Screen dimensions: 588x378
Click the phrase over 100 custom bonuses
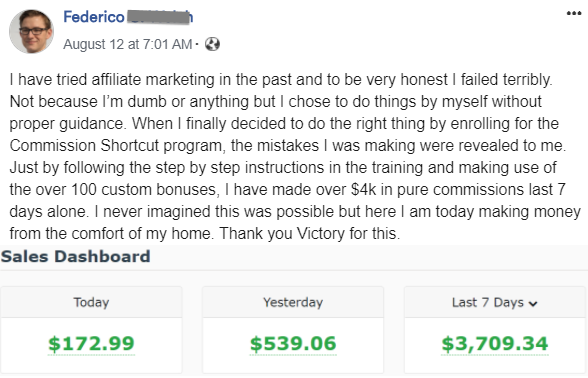(127, 189)
